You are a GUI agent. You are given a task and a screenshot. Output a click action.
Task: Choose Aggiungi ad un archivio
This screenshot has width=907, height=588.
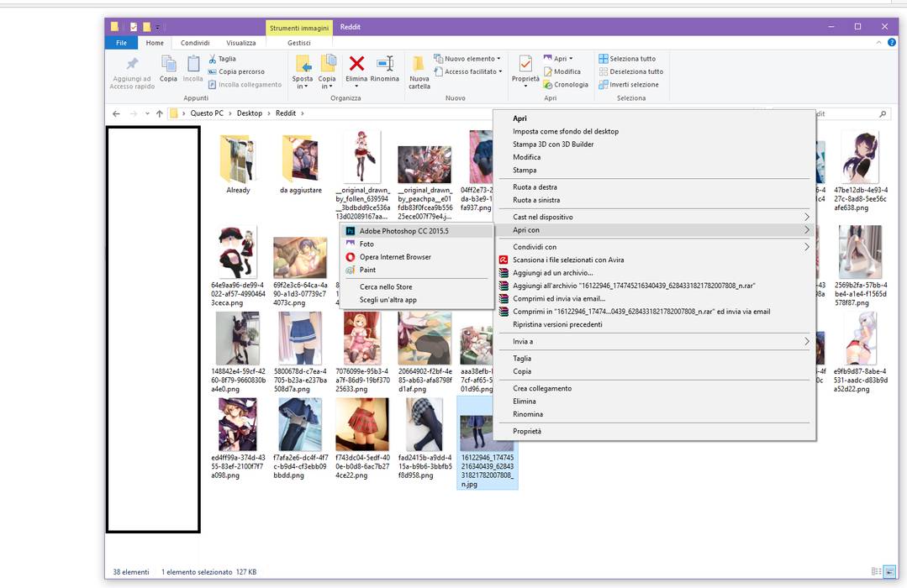tap(654, 273)
